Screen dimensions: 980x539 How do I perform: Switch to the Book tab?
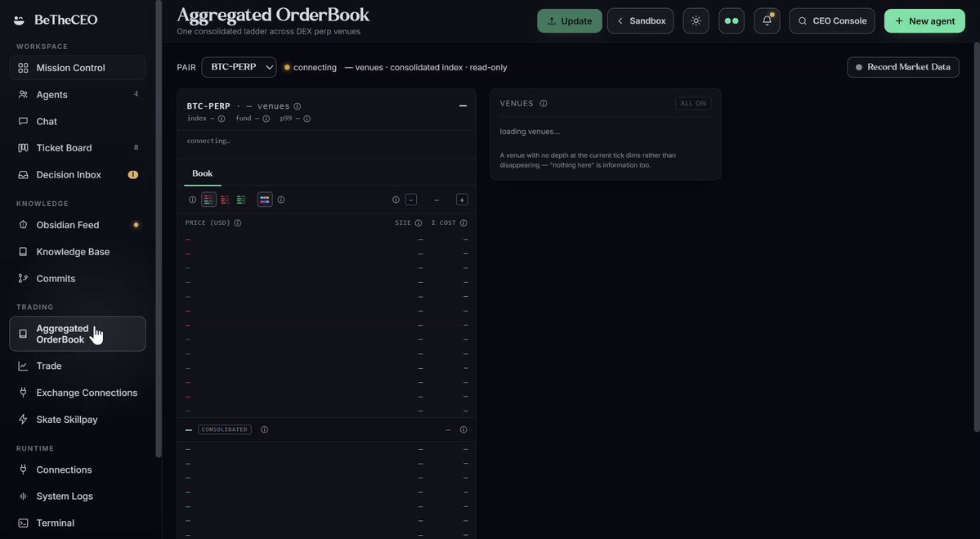click(x=203, y=174)
